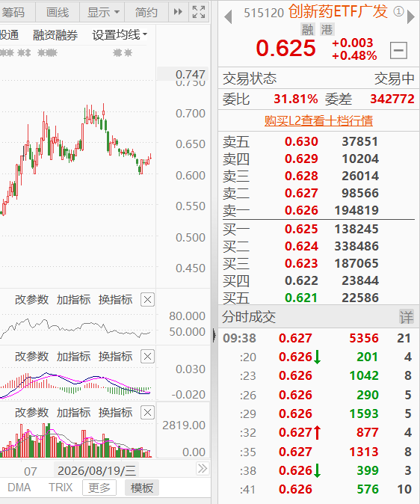Click current price 0.625

tap(285, 48)
